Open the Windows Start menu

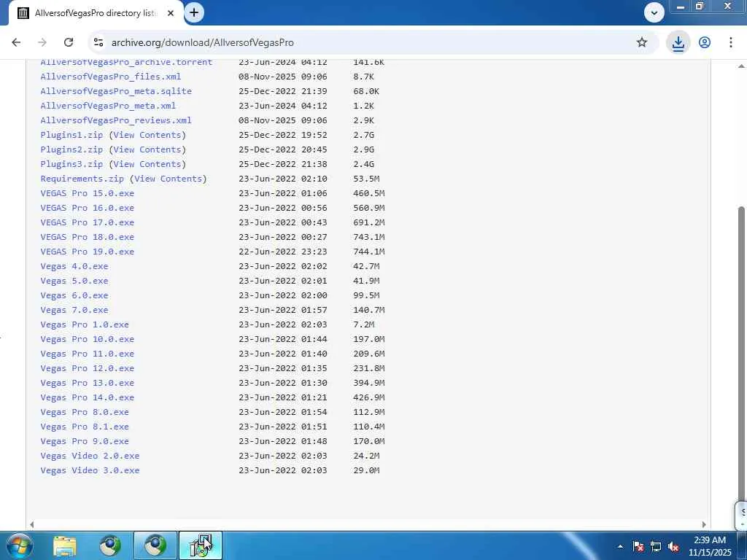point(19,545)
